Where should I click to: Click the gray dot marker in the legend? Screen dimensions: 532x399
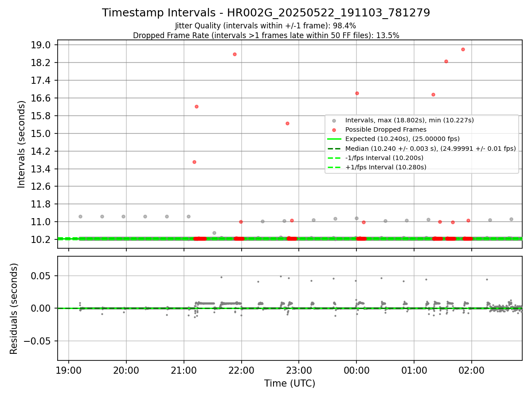pyautogui.click(x=334, y=121)
